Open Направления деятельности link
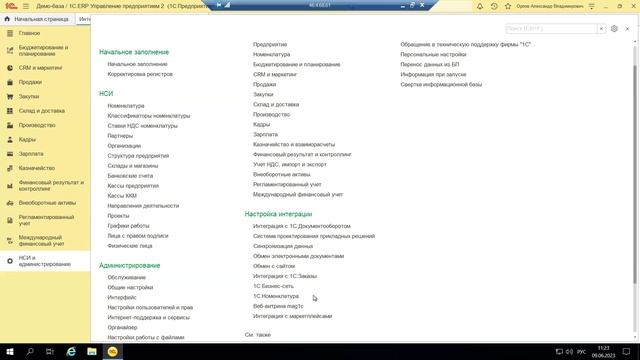This screenshot has height=360, width=640. [x=143, y=206]
